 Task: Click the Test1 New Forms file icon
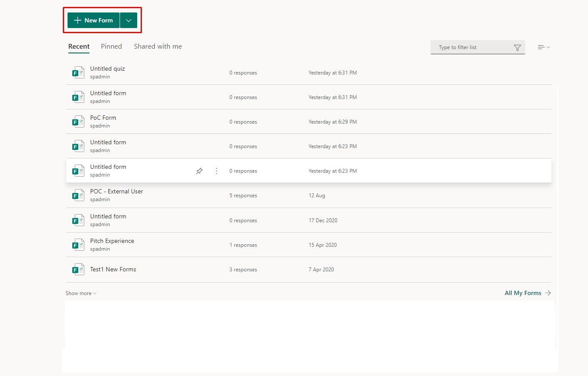[78, 269]
